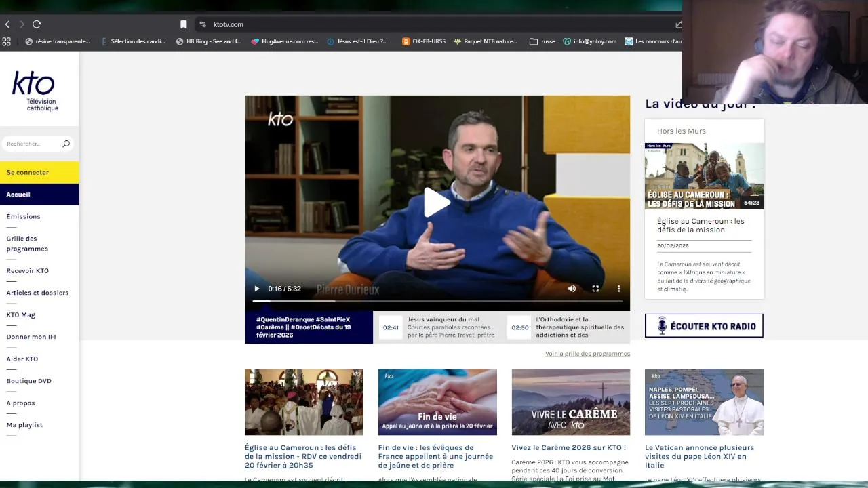Open the Cameroun church crowd article thumbnail
Viewport: 868px width, 488px height.
pyautogui.click(x=304, y=402)
